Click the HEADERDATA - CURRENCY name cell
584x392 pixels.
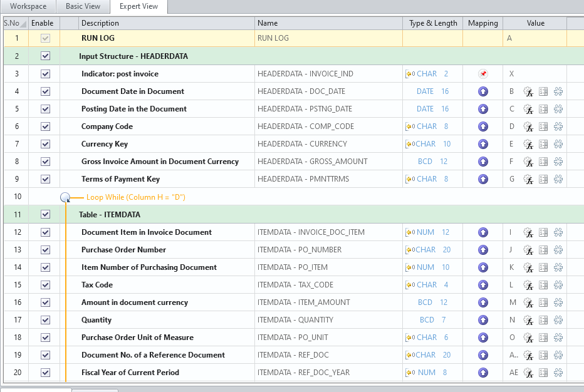point(328,143)
